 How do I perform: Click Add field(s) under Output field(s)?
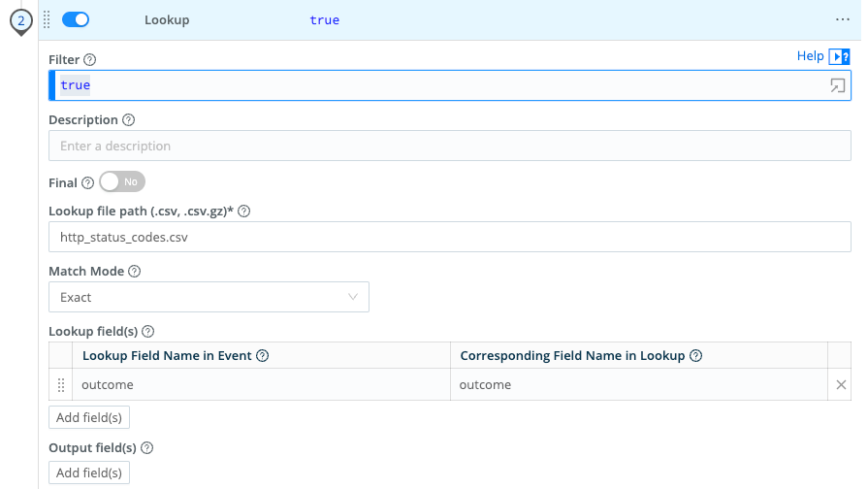click(89, 473)
